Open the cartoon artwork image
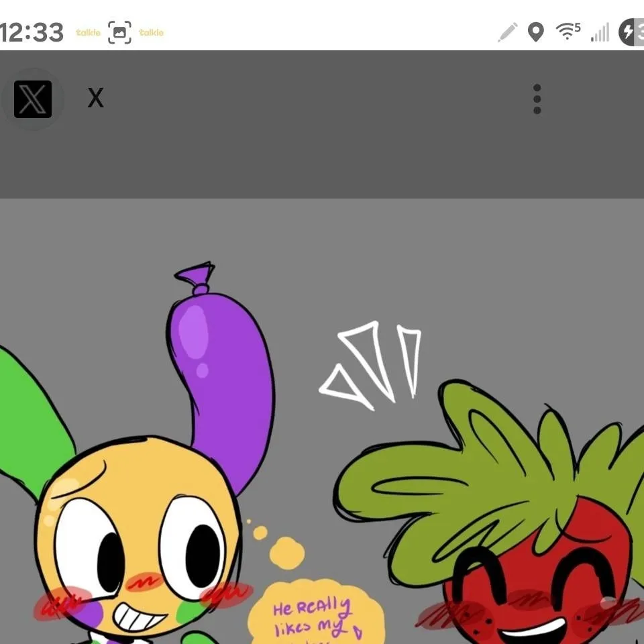 click(322, 421)
